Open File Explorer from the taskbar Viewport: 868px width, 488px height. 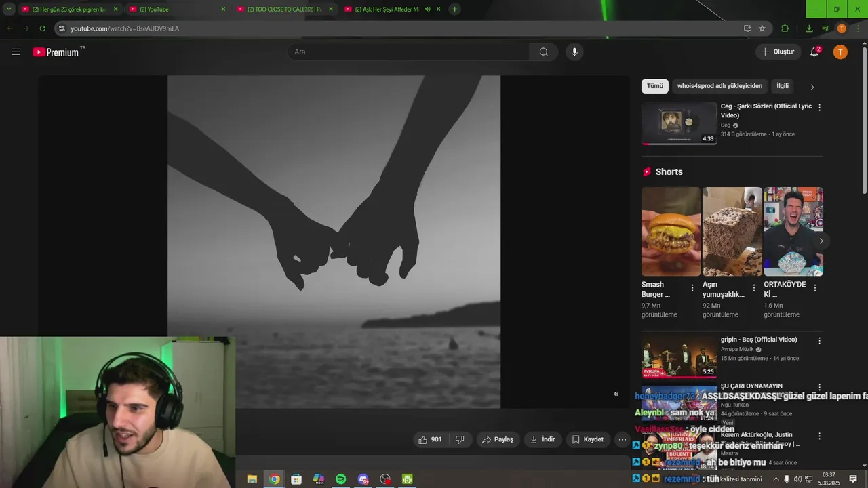(252, 479)
